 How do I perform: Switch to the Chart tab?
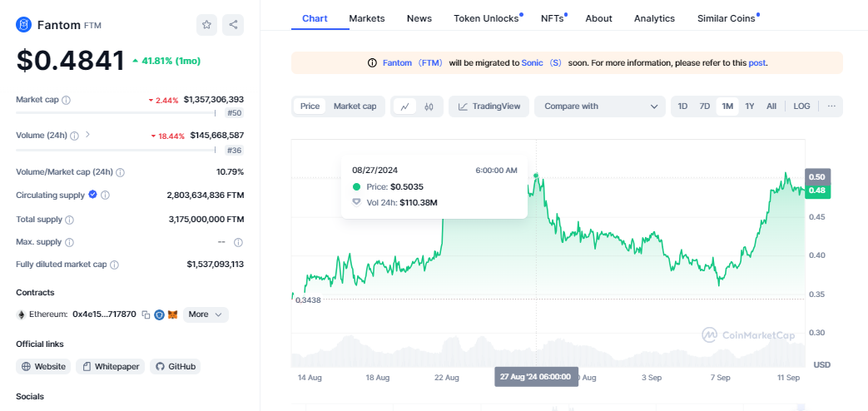click(x=315, y=18)
